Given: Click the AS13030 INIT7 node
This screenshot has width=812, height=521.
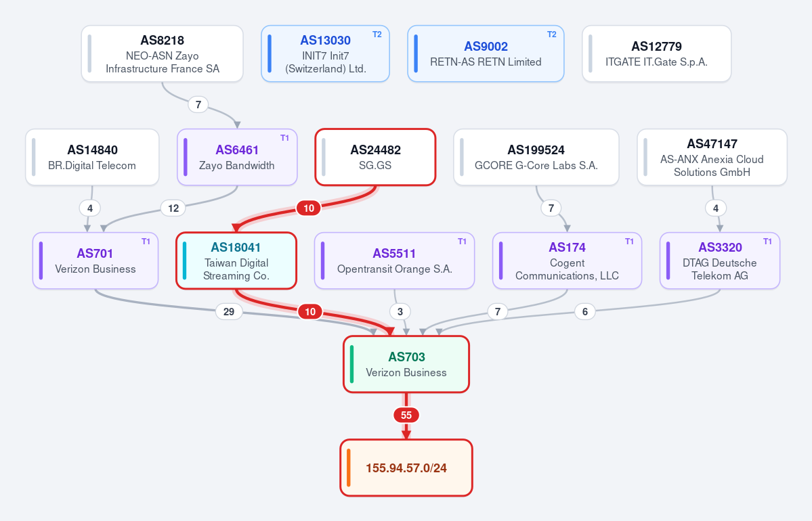Looking at the screenshot, I should point(325,54).
